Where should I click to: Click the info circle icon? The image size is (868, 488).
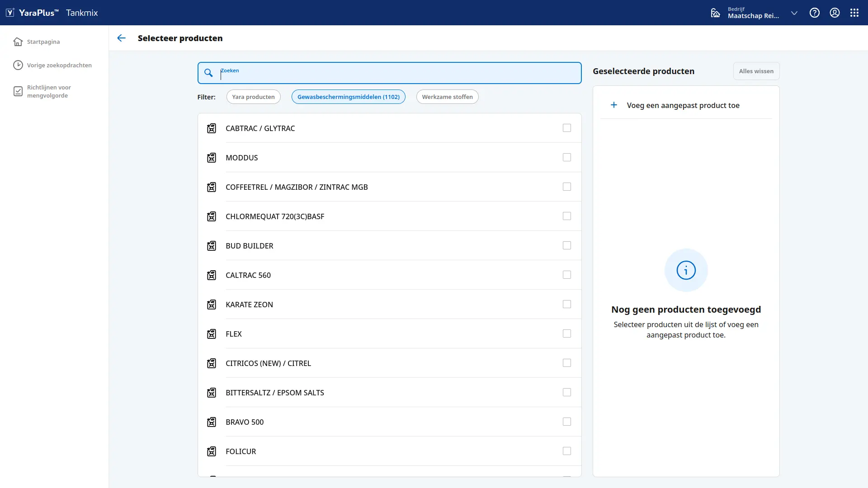[x=686, y=270]
